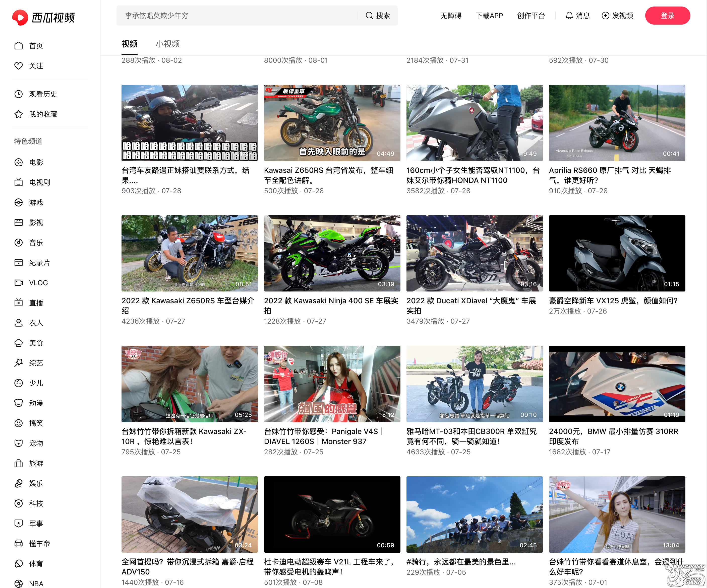
Task: Play the green Ninja 400 03:19 thumbnail
Action: (x=332, y=253)
